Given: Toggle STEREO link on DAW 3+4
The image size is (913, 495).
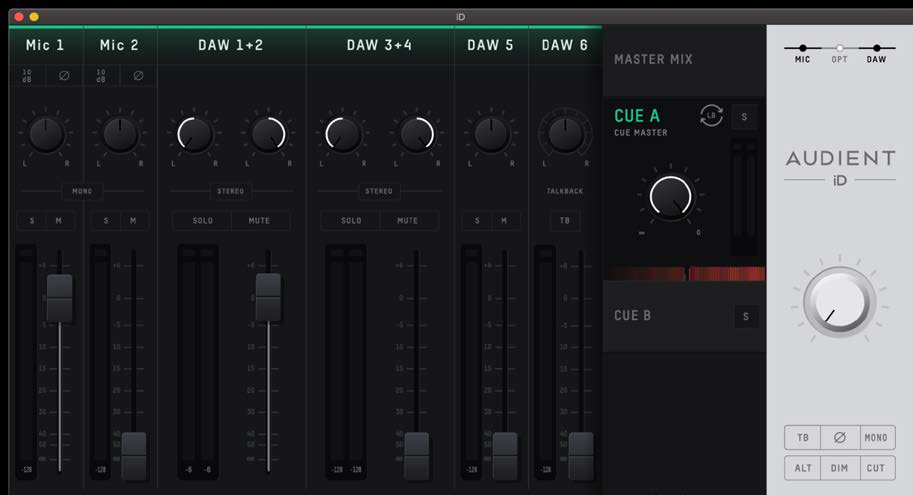Looking at the screenshot, I should pos(379,191).
